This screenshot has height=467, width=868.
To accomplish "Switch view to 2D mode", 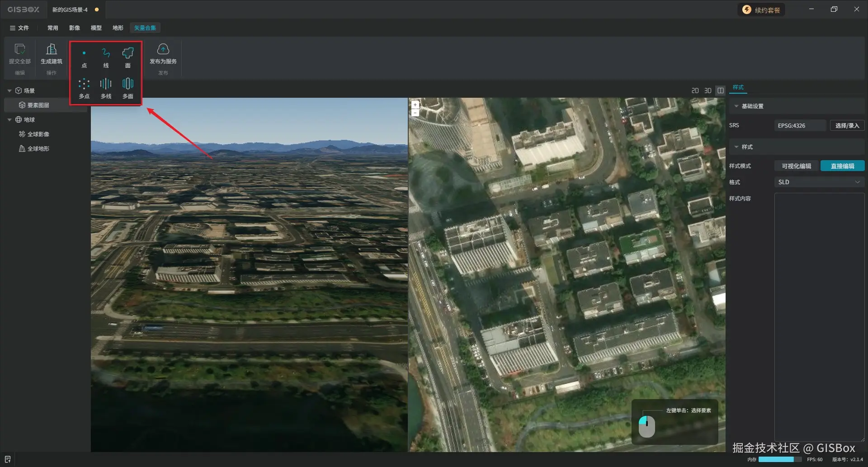I will pyautogui.click(x=695, y=91).
